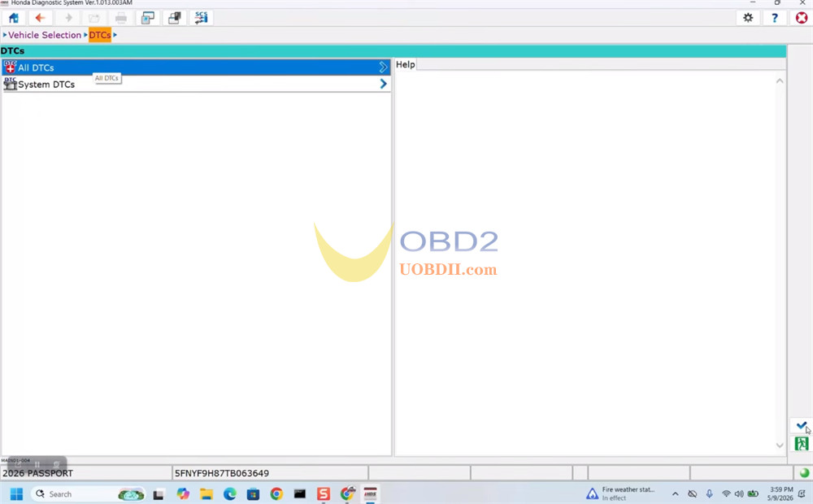This screenshot has width=813, height=504.
Task: Launch Microsoft Edge from the taskbar
Action: coord(230,494)
